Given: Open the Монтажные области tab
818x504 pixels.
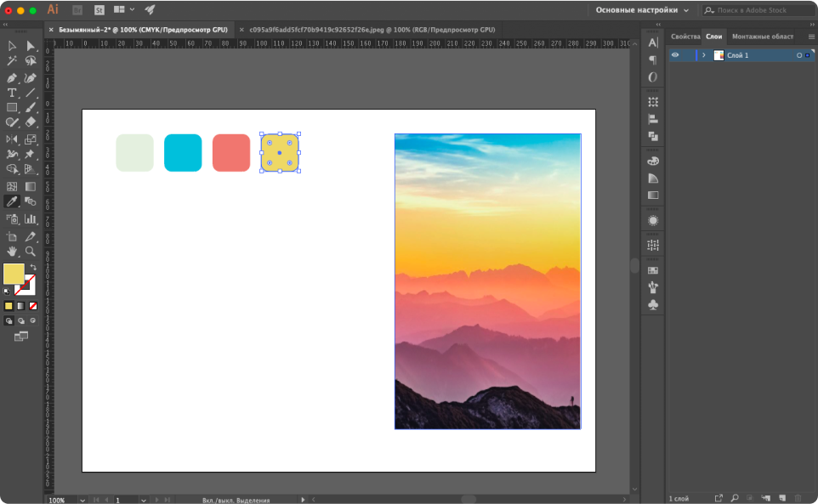Looking at the screenshot, I should 763,37.
